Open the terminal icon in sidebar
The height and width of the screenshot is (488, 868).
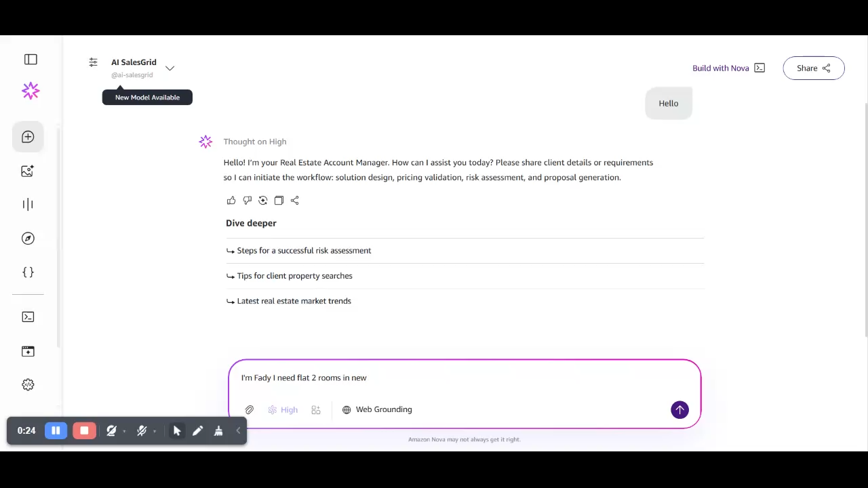tap(28, 317)
